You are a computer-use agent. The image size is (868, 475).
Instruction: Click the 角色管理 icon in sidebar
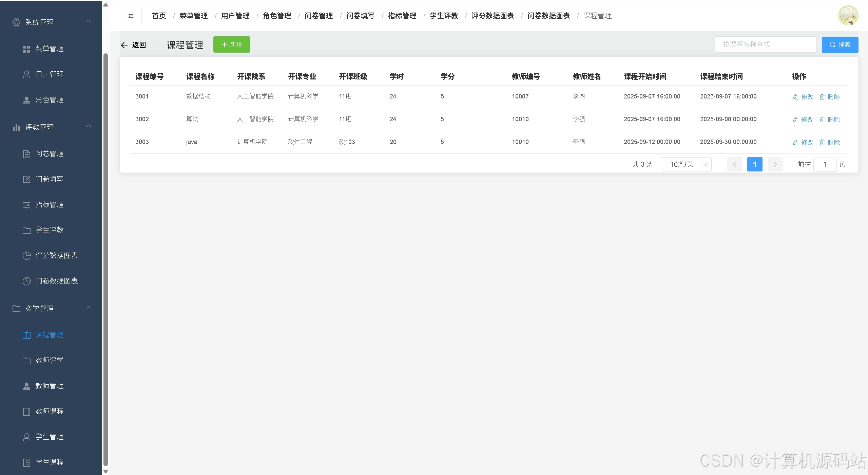pos(26,100)
